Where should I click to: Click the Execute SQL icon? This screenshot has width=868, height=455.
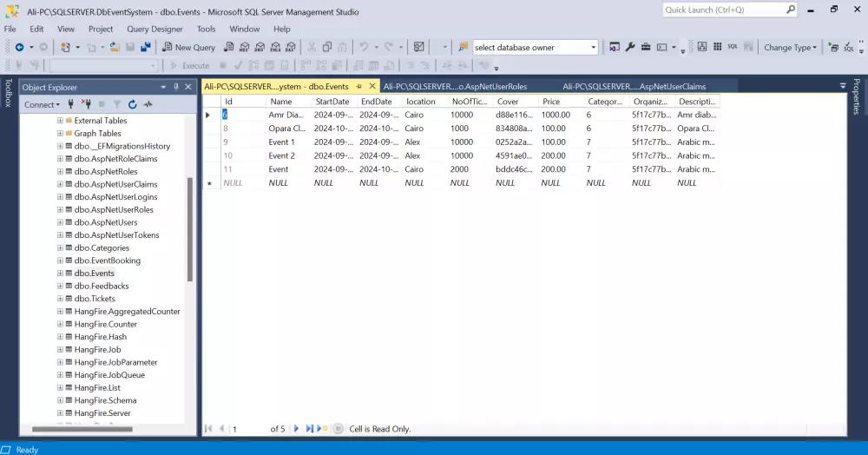(x=833, y=48)
